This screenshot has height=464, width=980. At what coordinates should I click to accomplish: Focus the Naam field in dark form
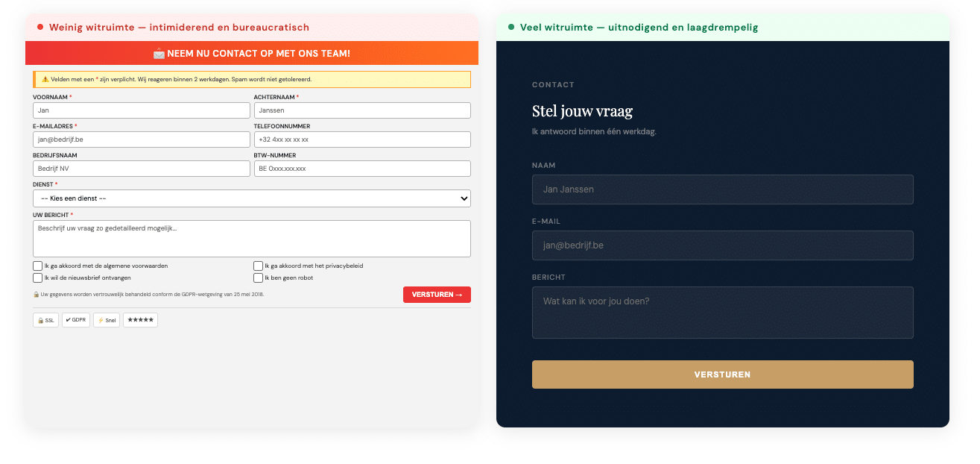point(722,189)
